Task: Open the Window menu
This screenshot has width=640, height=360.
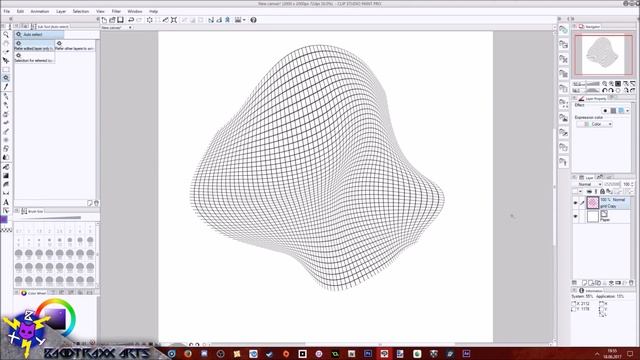Action: (135, 11)
